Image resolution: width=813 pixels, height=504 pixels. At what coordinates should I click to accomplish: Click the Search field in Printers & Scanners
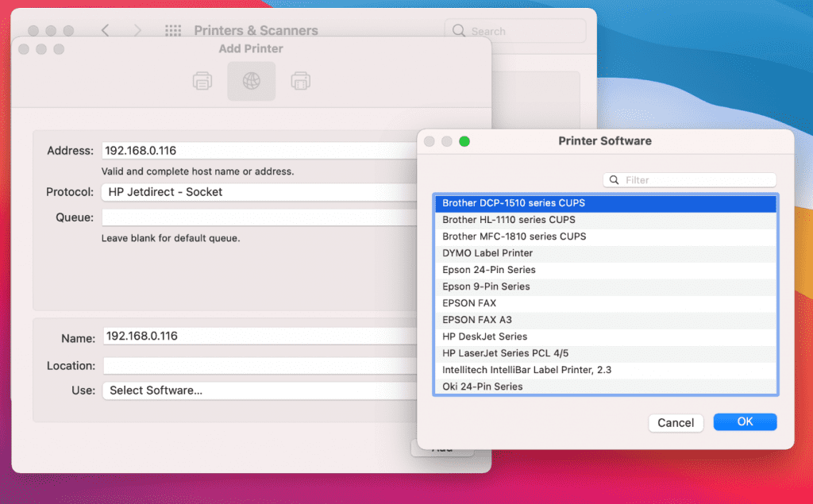point(515,31)
